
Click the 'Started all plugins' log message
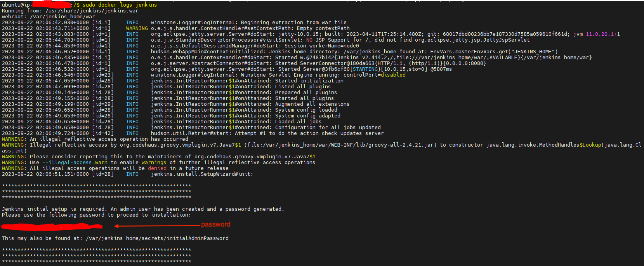pyautogui.click(x=305, y=98)
